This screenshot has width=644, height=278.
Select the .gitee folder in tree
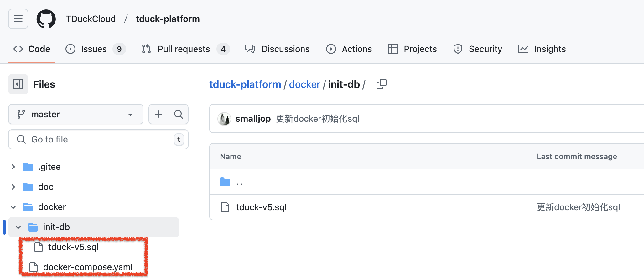pyautogui.click(x=49, y=167)
